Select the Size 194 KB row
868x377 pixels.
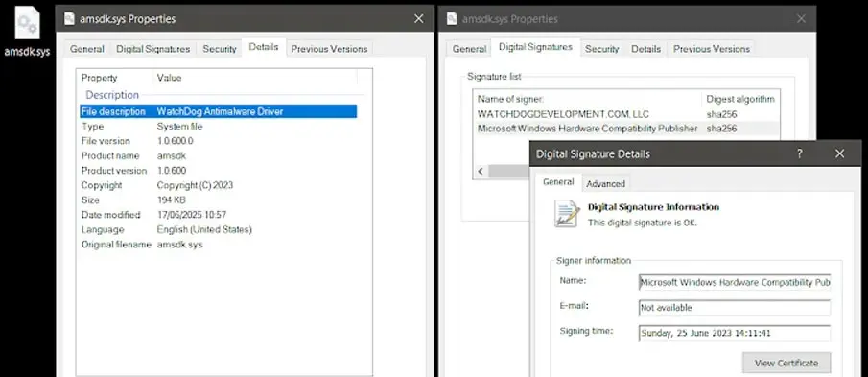tap(218, 200)
